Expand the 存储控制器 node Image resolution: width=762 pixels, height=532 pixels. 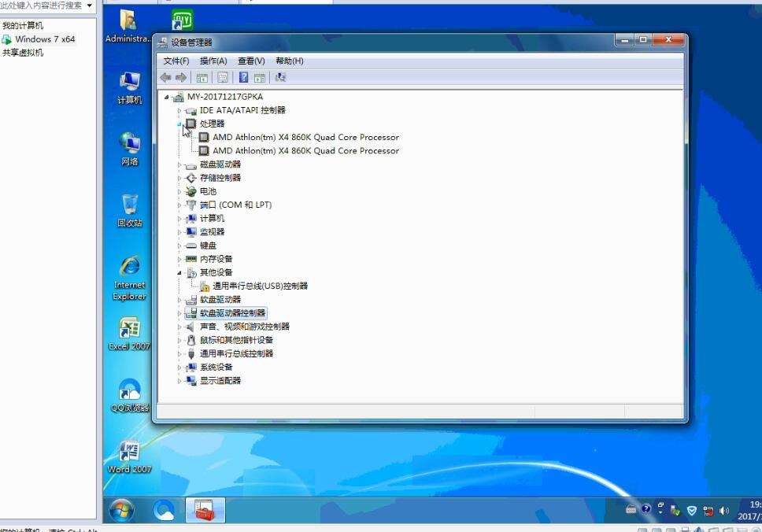pos(179,179)
